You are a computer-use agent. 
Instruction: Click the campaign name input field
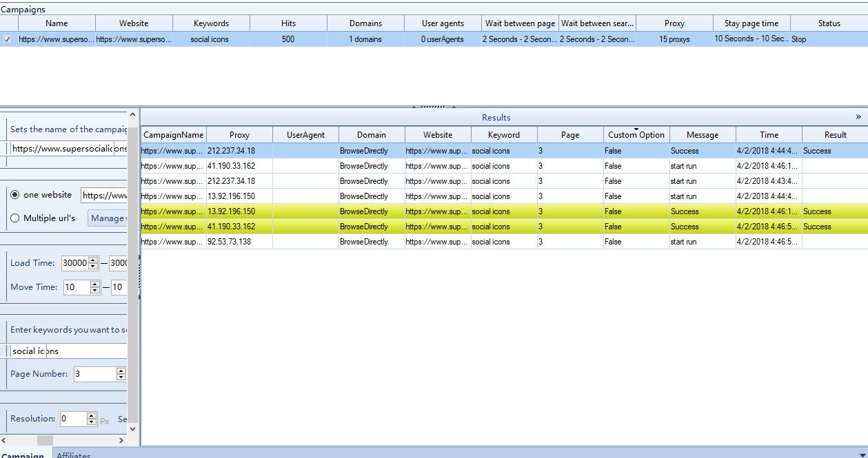pyautogui.click(x=69, y=149)
